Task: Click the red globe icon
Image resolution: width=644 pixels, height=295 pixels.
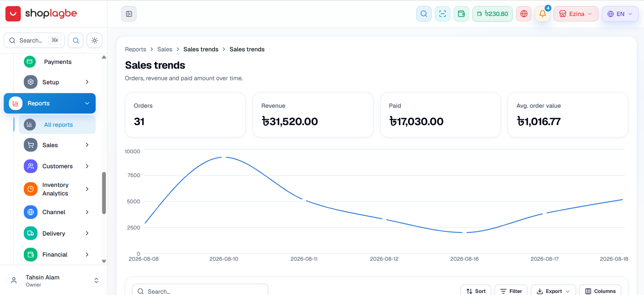Action: (x=524, y=14)
